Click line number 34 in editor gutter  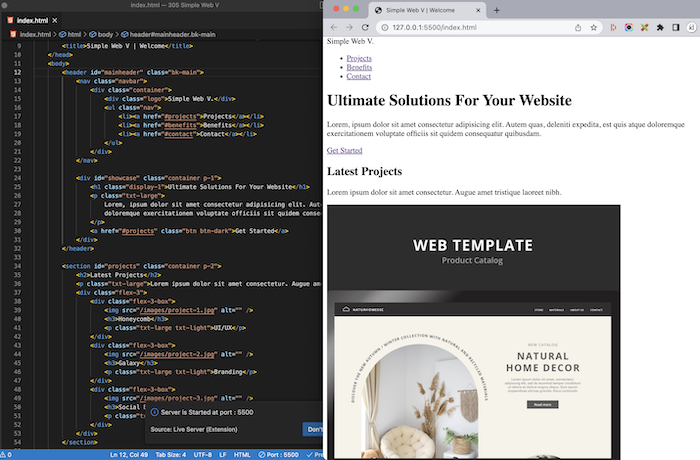pos(17,266)
